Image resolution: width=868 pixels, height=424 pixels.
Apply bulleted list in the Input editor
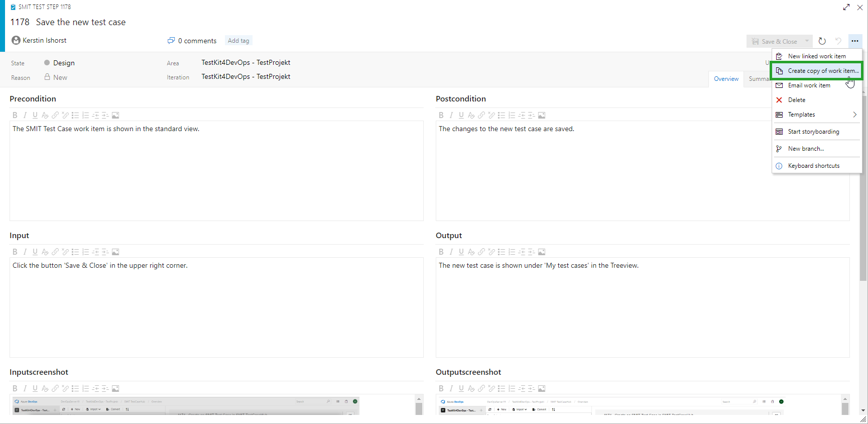pyautogui.click(x=75, y=252)
